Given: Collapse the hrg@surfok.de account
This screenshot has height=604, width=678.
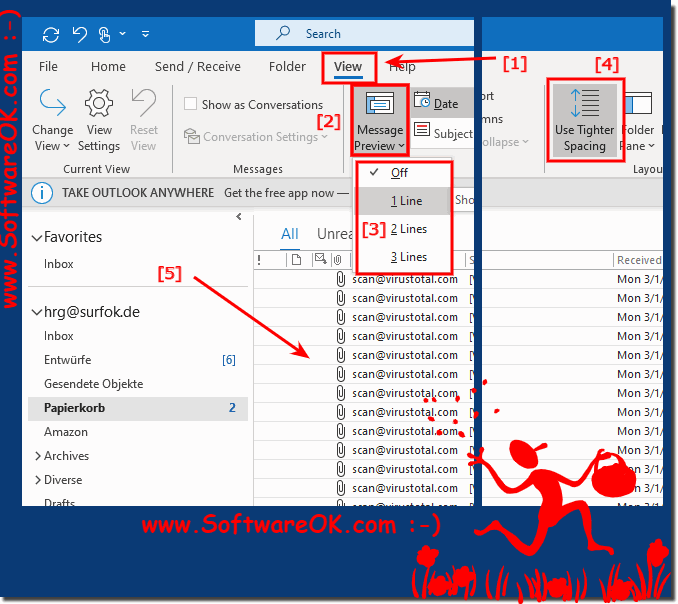Looking at the screenshot, I should tap(37, 312).
